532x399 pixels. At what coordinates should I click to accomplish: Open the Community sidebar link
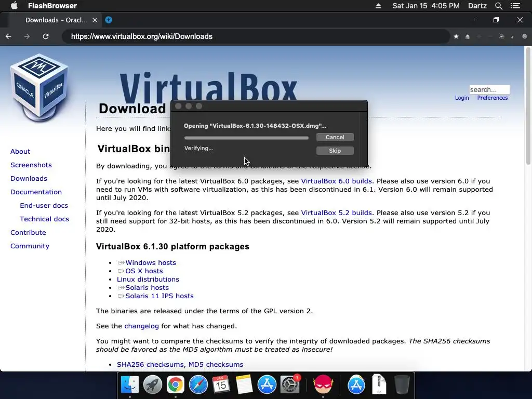pyautogui.click(x=30, y=246)
